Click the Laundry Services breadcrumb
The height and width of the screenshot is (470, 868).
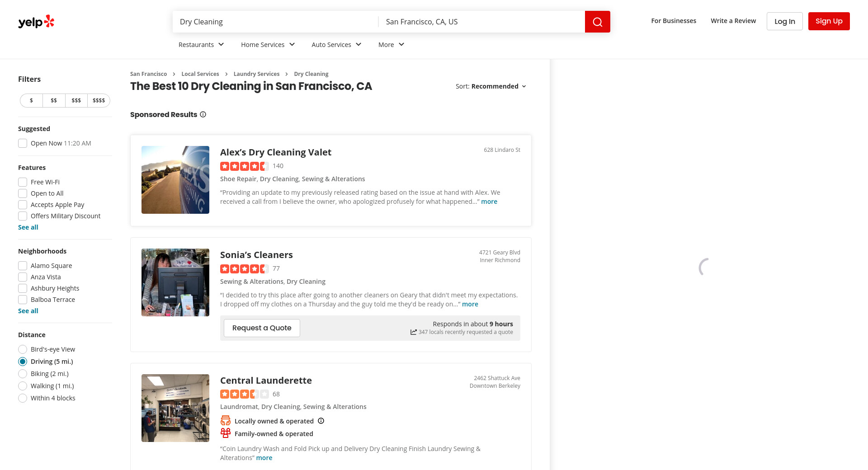(x=256, y=74)
